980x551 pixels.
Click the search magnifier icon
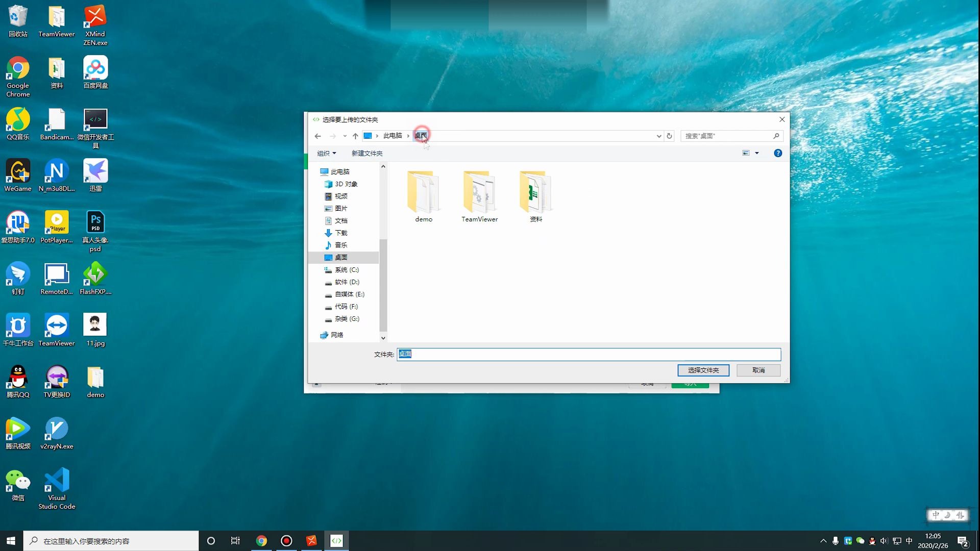tap(776, 136)
